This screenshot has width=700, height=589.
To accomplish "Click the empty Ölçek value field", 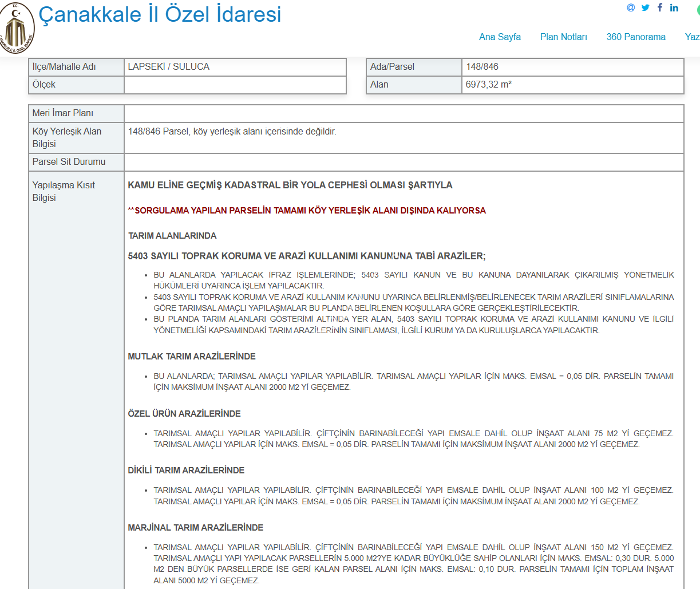I will pos(235,85).
